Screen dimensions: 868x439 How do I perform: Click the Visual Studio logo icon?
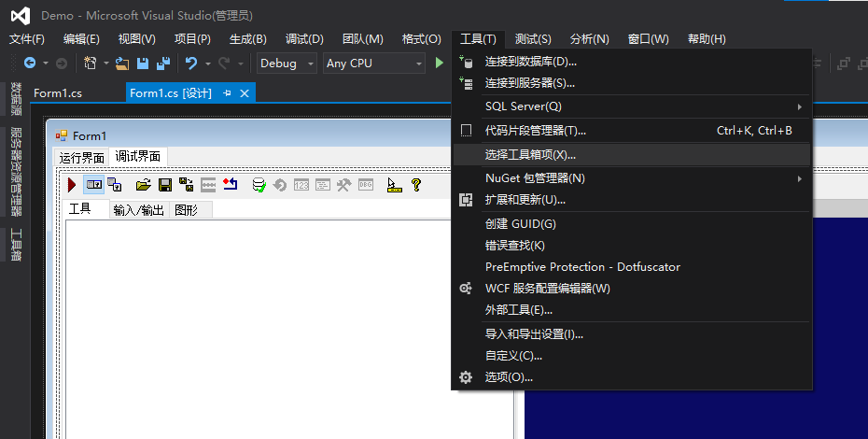21,16
